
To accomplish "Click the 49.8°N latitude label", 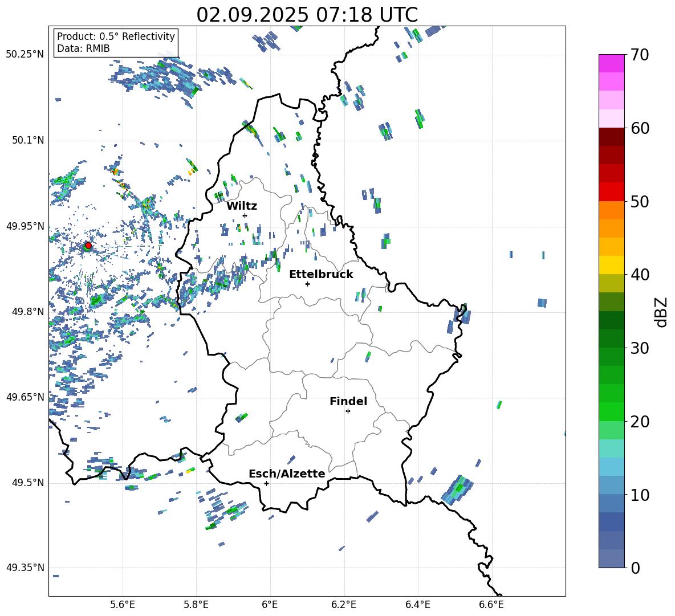I will coord(28,312).
